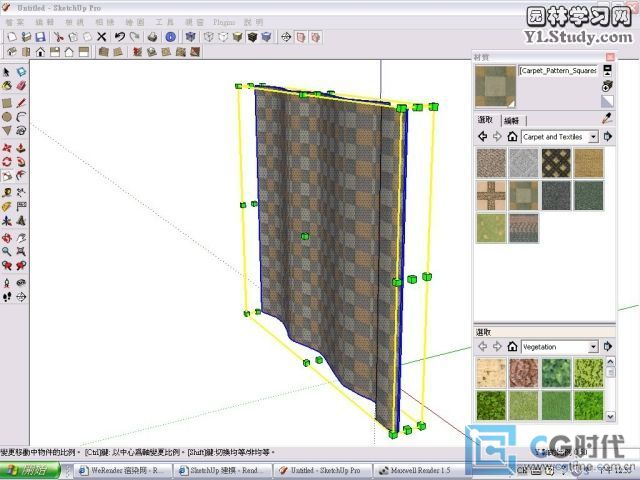The height and width of the screenshot is (480, 640).
Task: Go home in Vegetation browser pane
Action: point(512,347)
